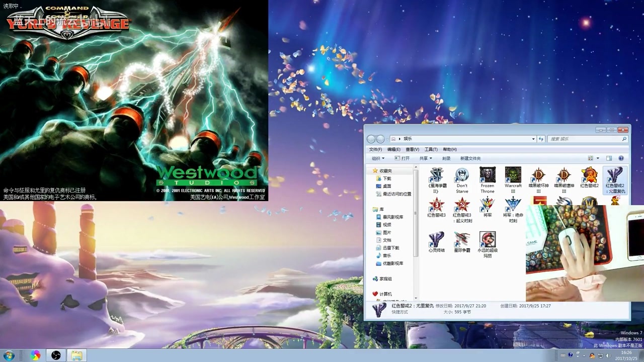Select 家庭组 in the navigation pane

(382, 279)
